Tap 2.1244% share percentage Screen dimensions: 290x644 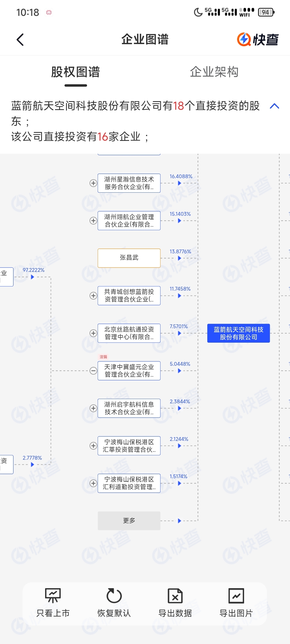pos(179,439)
